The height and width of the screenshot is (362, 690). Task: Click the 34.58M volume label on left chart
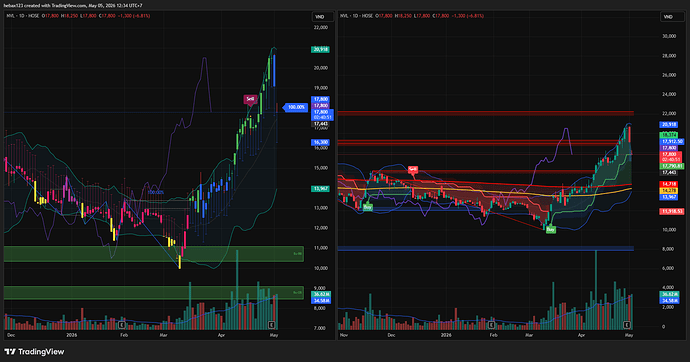pos(321,301)
